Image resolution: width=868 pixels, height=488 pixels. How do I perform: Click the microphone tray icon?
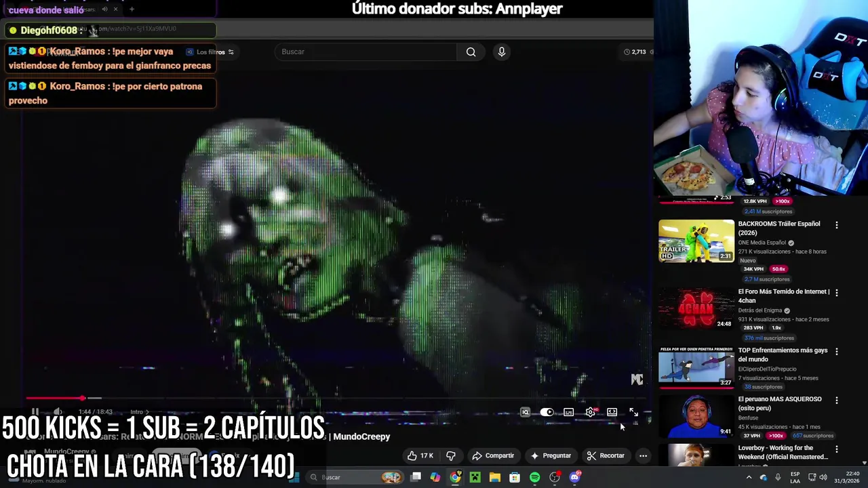777,477
